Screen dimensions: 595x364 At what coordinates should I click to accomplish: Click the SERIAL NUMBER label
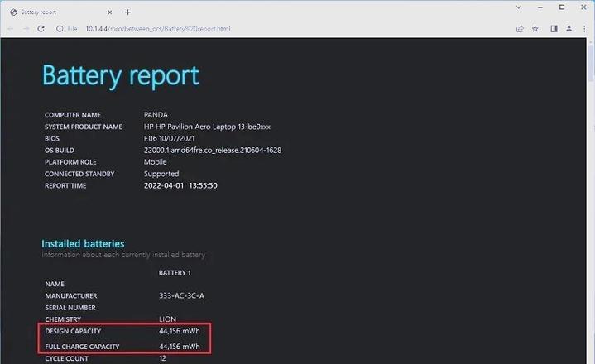(70, 308)
